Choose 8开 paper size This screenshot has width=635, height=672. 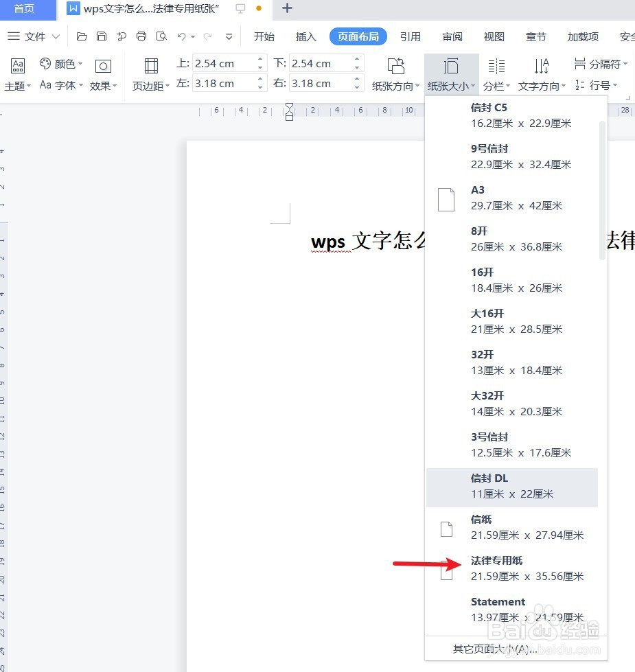click(x=512, y=239)
